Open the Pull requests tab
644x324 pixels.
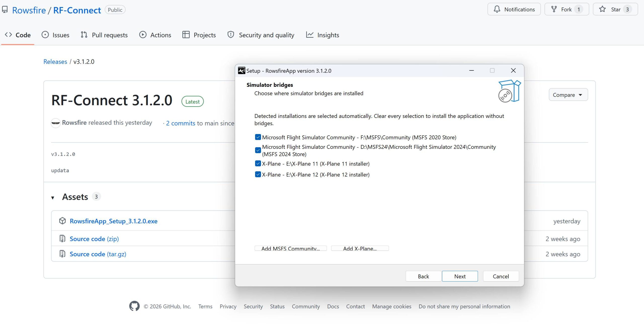104,35
